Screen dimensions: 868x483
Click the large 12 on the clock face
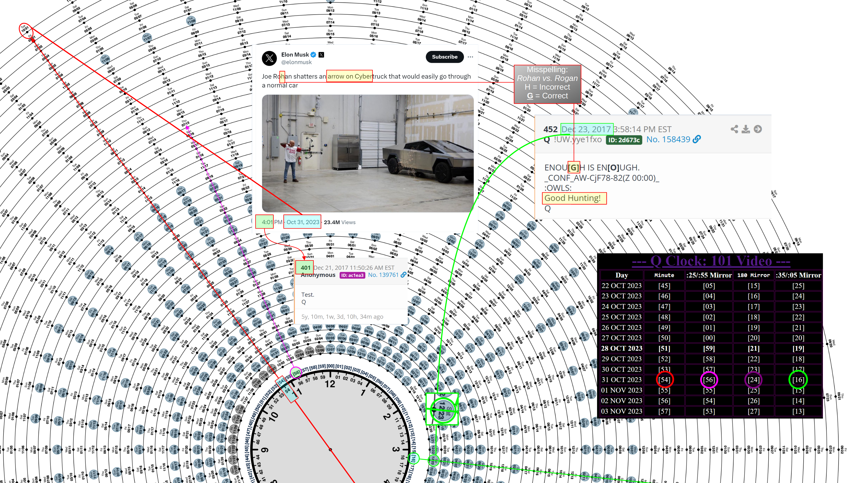point(330,384)
